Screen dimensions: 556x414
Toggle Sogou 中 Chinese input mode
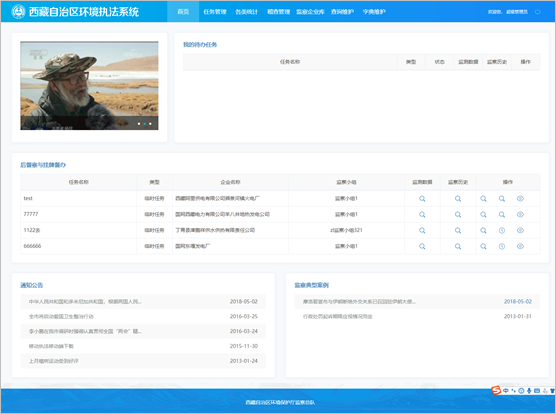pyautogui.click(x=506, y=391)
